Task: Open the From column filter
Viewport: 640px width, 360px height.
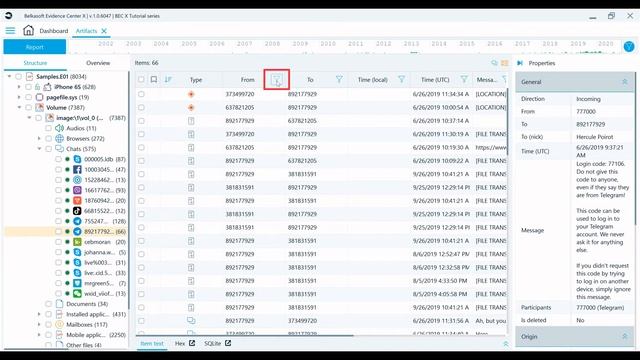Action: point(277,80)
